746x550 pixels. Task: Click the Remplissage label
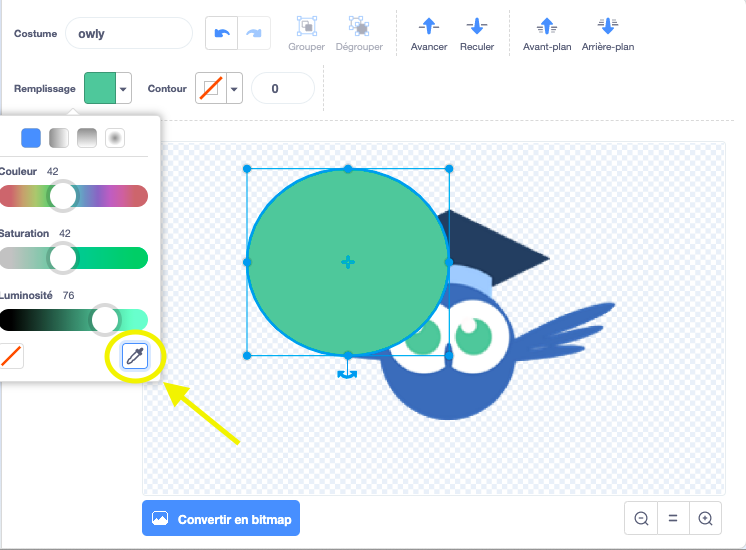45,88
